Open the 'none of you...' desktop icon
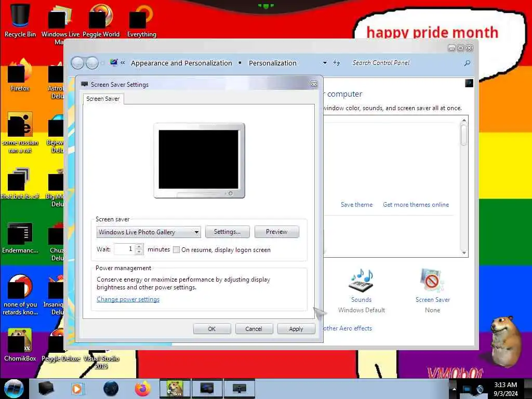The height and width of the screenshot is (399, 532). (20, 295)
